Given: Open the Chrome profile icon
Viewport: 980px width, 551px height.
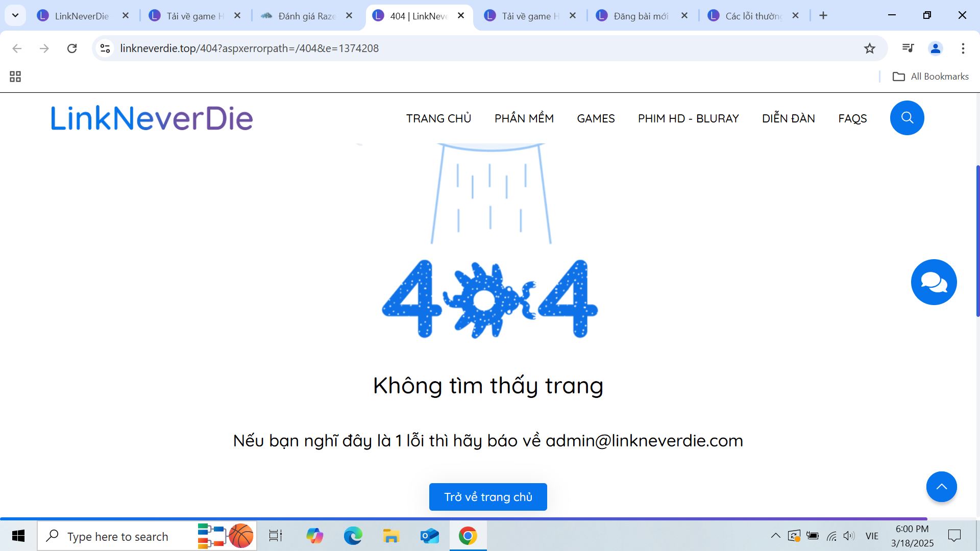Looking at the screenshot, I should [x=935, y=48].
